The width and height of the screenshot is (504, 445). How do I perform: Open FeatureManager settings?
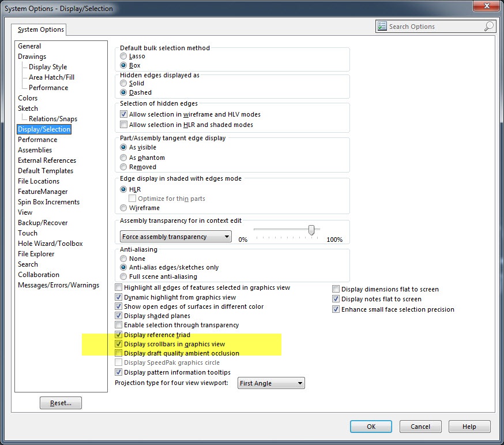tap(43, 192)
